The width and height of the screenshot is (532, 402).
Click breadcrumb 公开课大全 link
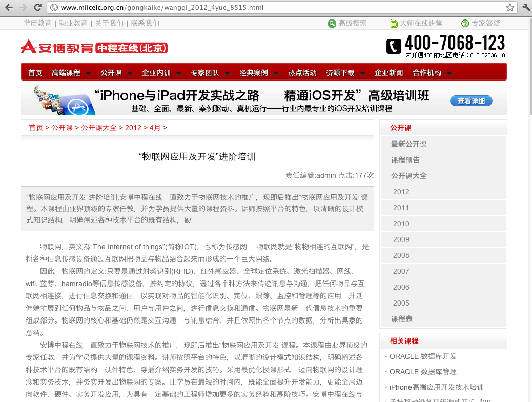coord(99,128)
